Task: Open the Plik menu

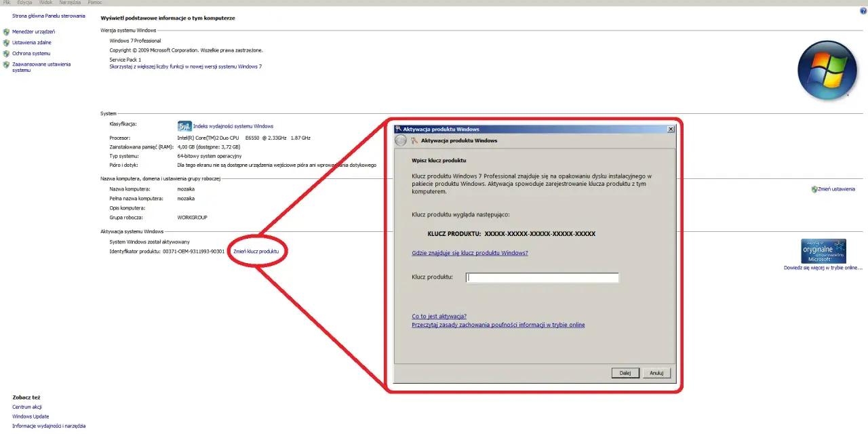Action: pyautogui.click(x=7, y=3)
